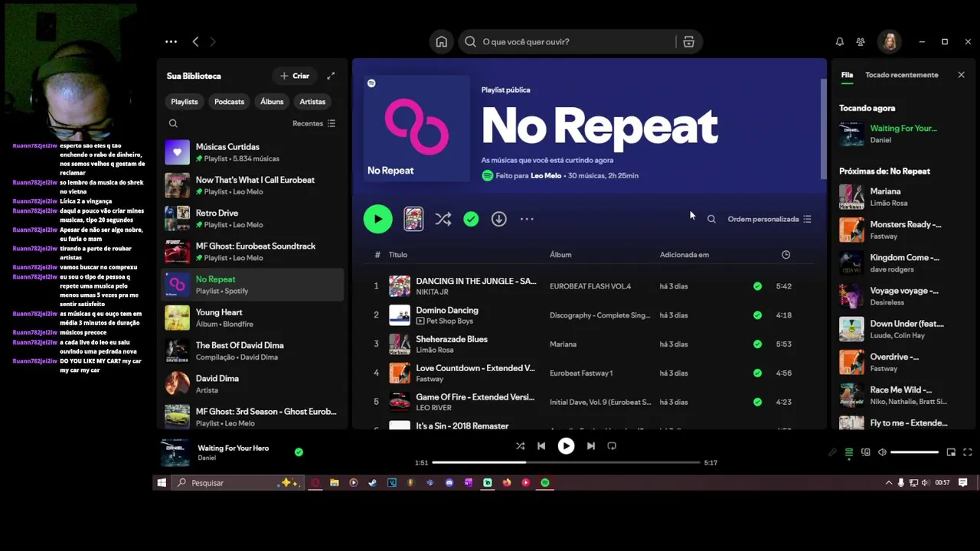This screenshot has width=980, height=551.
Task: Filter library by Álbuns
Action: (272, 102)
